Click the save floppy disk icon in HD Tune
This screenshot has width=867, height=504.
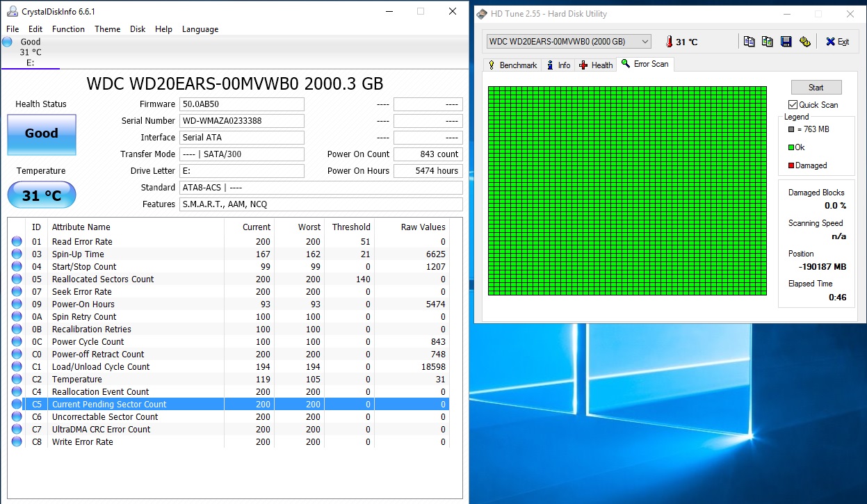tap(786, 42)
